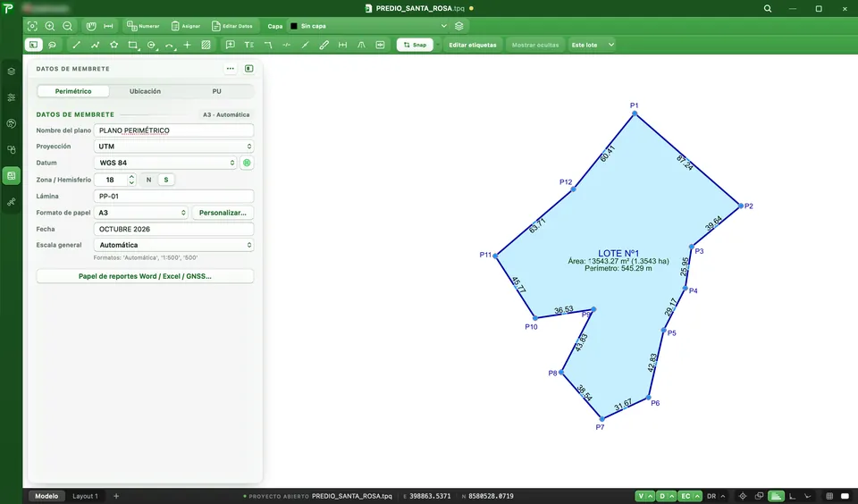Click the Asignar button
Image resolution: width=858 pixels, height=504 pixels.
(x=186, y=26)
